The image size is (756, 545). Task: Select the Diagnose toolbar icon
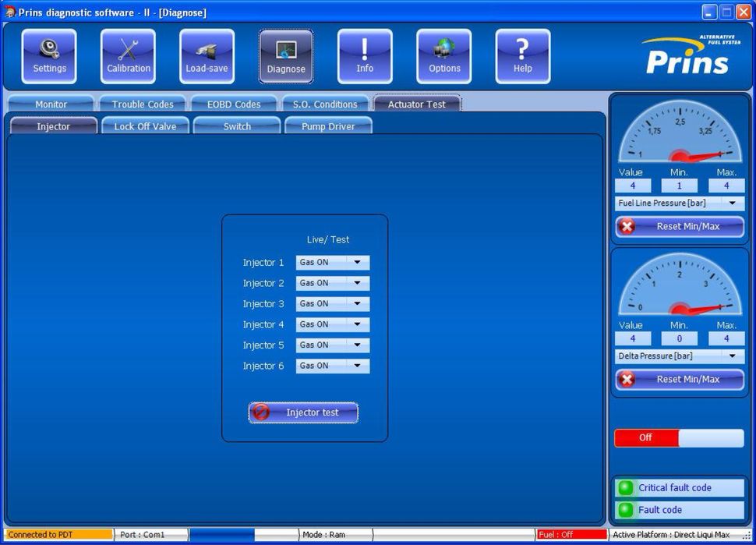click(x=286, y=56)
